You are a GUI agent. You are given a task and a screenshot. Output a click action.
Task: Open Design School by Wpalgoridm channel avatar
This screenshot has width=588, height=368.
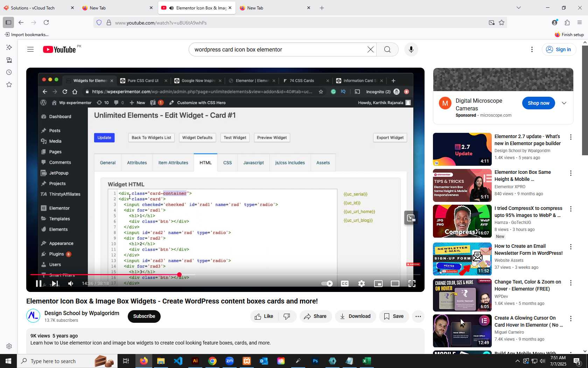pyautogui.click(x=33, y=316)
